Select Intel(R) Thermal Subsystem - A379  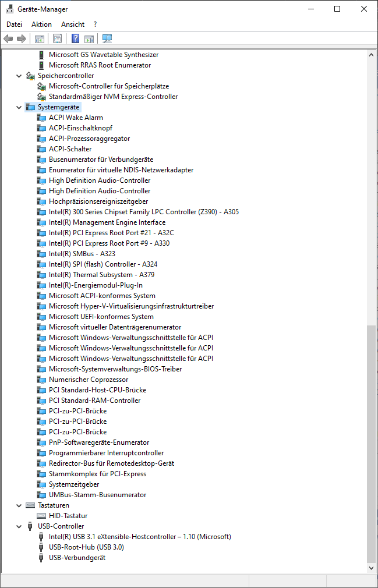pyautogui.click(x=101, y=275)
